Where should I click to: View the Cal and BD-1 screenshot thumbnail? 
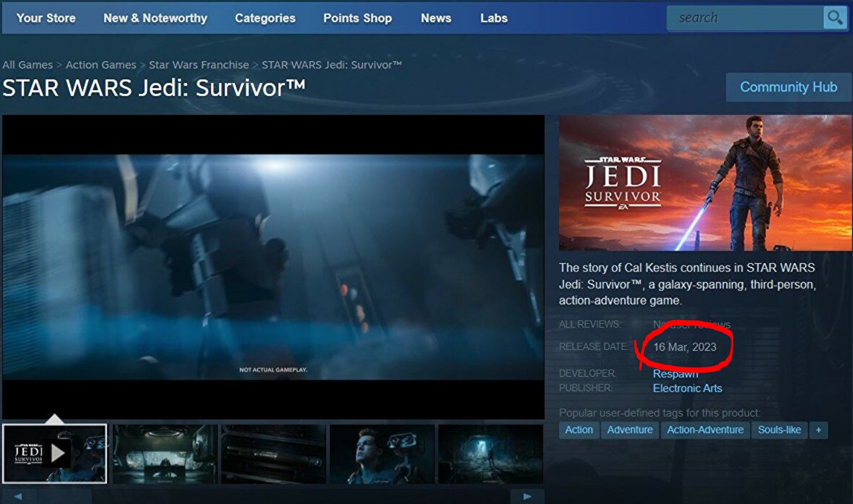pyautogui.click(x=382, y=454)
